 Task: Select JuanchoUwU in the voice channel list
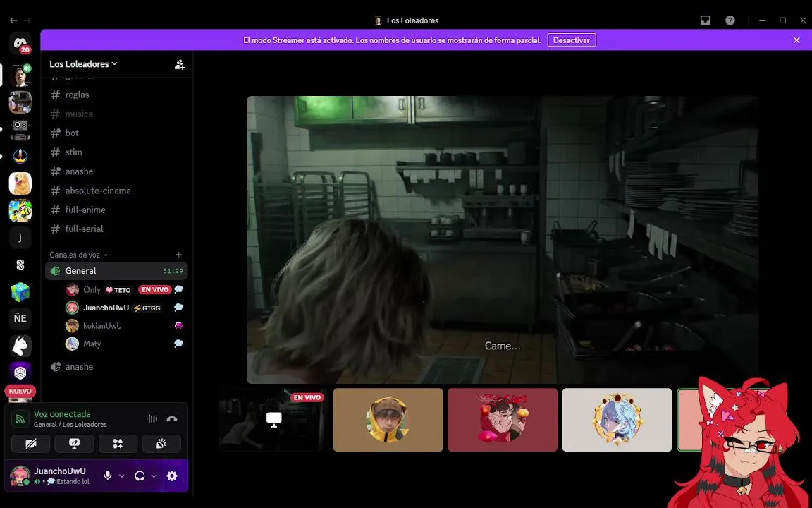point(124,308)
